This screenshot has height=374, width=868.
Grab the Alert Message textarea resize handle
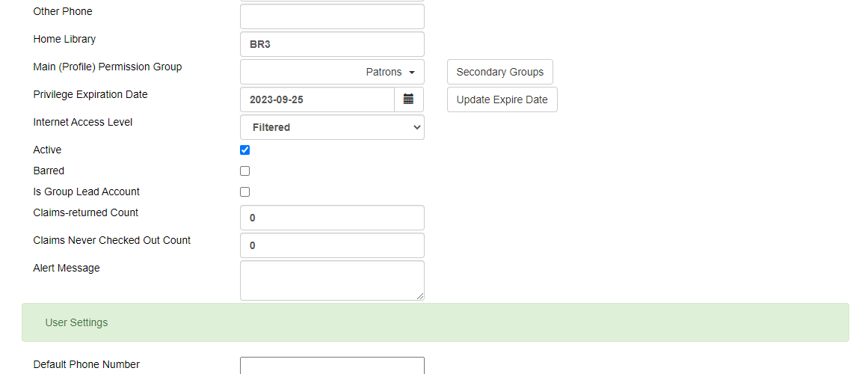(x=420, y=296)
